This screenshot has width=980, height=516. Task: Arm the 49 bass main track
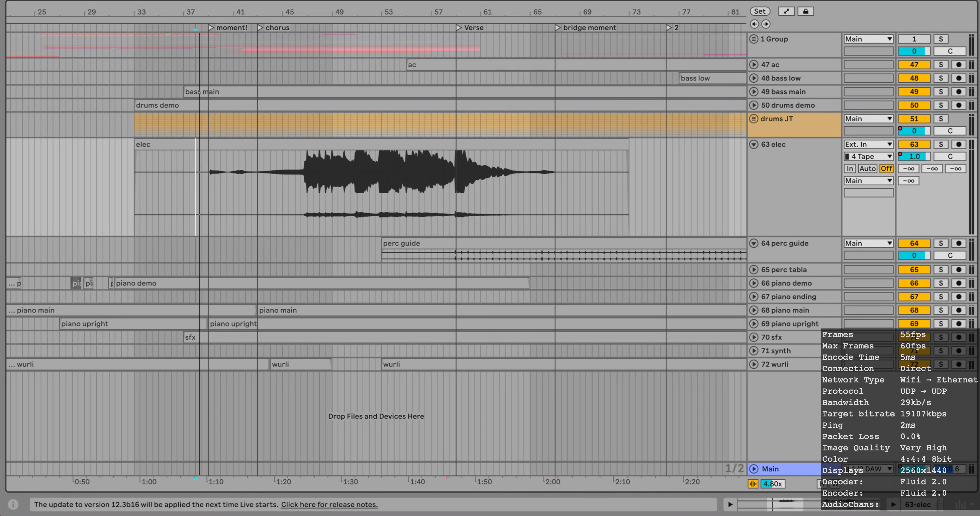(x=958, y=92)
